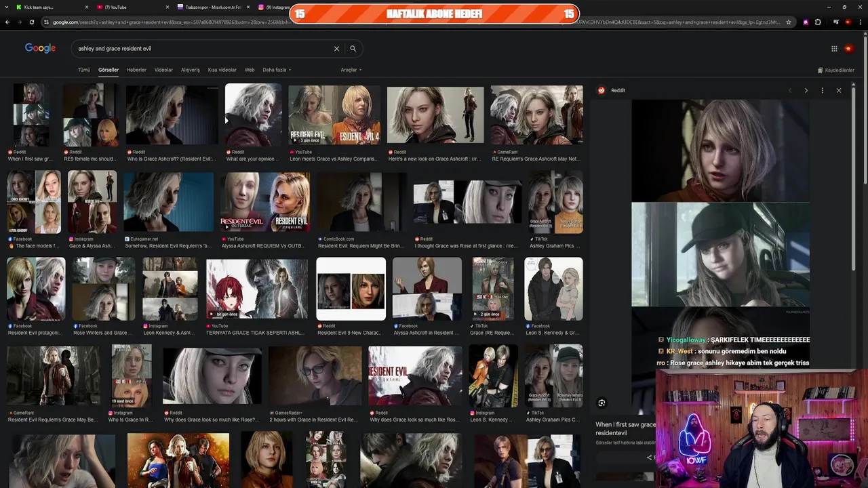Open the 'When I first saw gr...' Reddit thumbnail

(x=31, y=114)
